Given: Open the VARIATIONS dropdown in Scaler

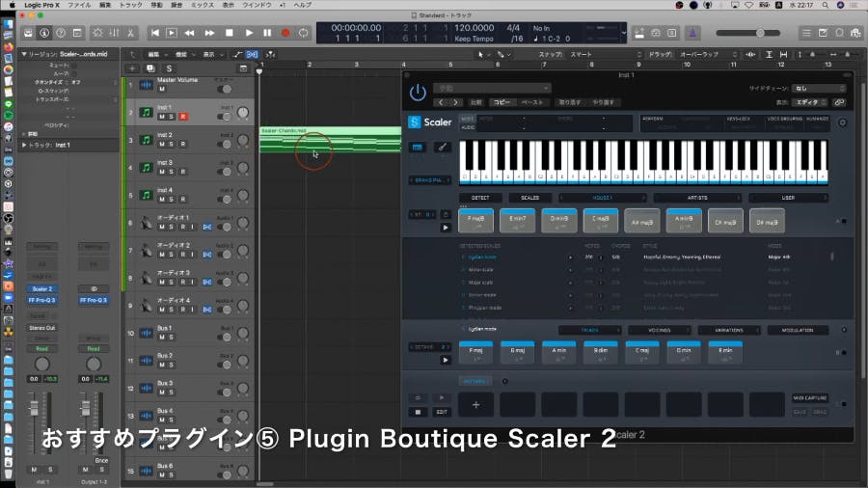Looking at the screenshot, I should click(729, 330).
